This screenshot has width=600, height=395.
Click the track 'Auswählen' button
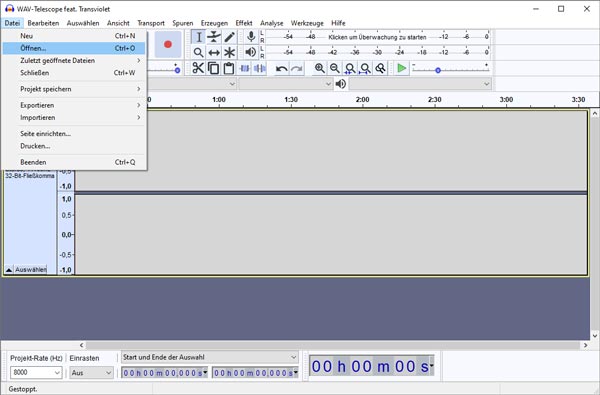point(31,269)
